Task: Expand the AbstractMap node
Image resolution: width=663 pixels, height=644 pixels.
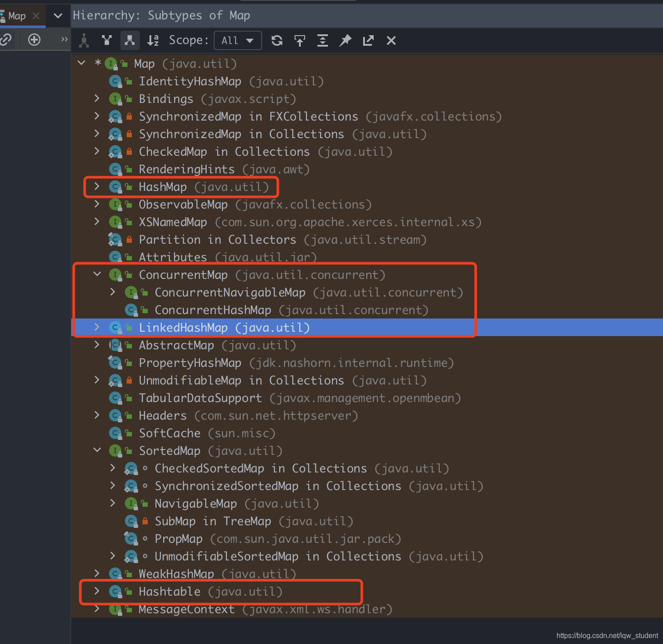Action: click(97, 344)
